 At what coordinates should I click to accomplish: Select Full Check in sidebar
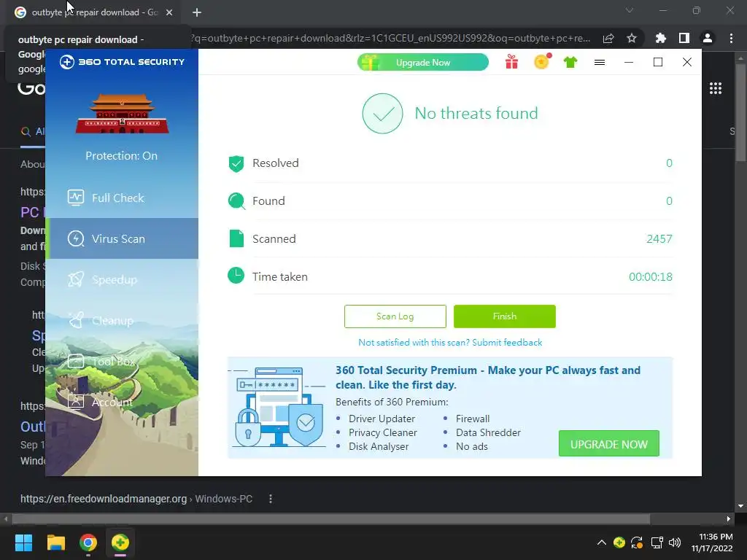point(122,198)
